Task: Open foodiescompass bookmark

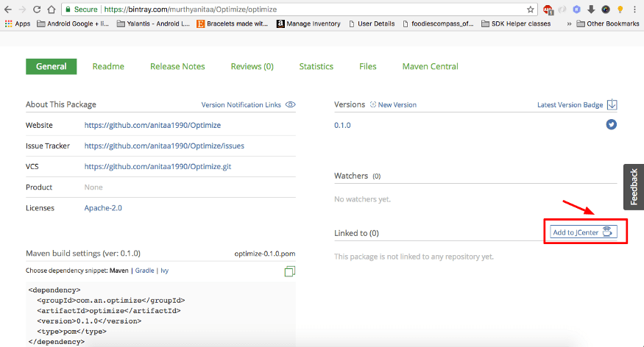Action: coord(438,24)
